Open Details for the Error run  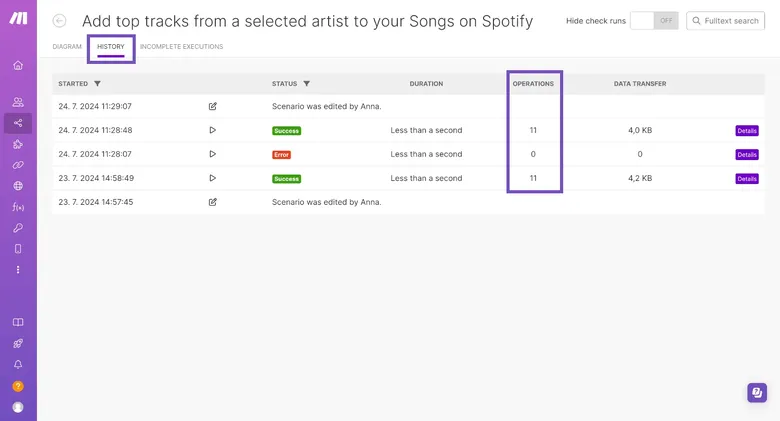click(x=747, y=155)
